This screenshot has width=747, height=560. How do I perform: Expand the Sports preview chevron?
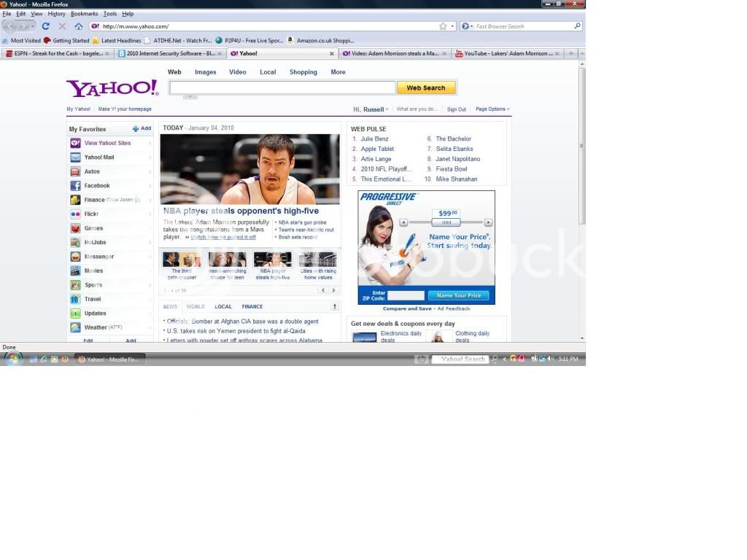[x=150, y=285]
